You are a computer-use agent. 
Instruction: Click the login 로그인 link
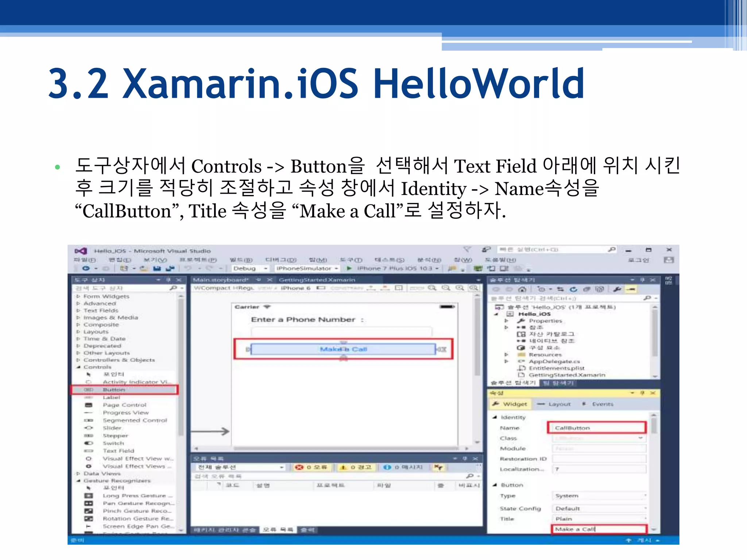(639, 260)
